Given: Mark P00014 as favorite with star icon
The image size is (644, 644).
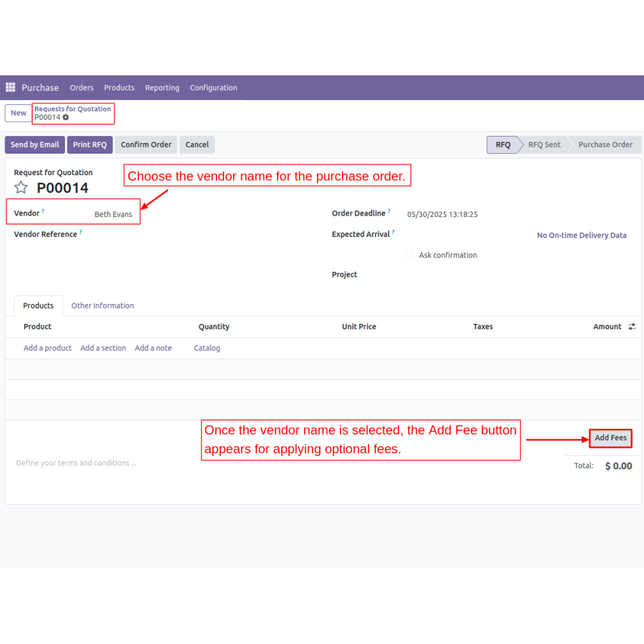Looking at the screenshot, I should (x=21, y=187).
